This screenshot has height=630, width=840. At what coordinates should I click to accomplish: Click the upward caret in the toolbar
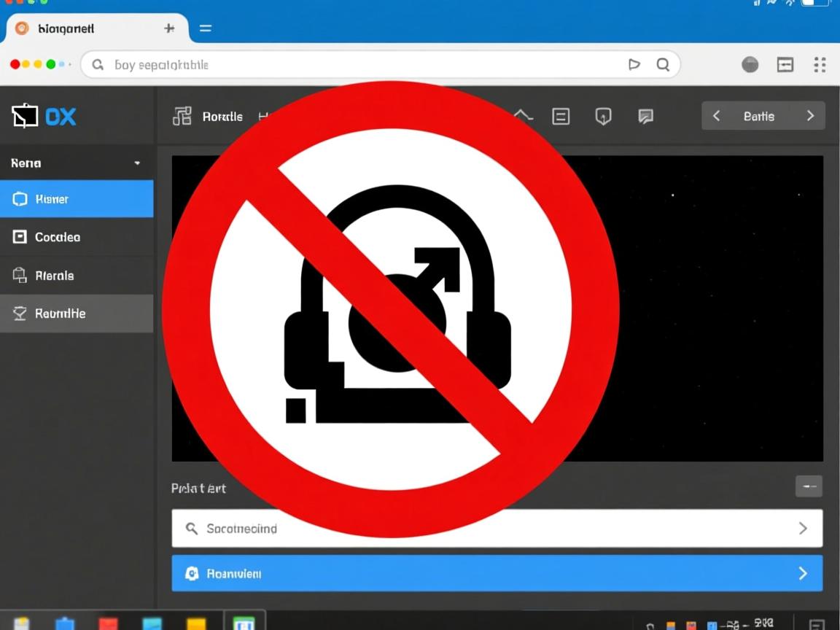[523, 116]
